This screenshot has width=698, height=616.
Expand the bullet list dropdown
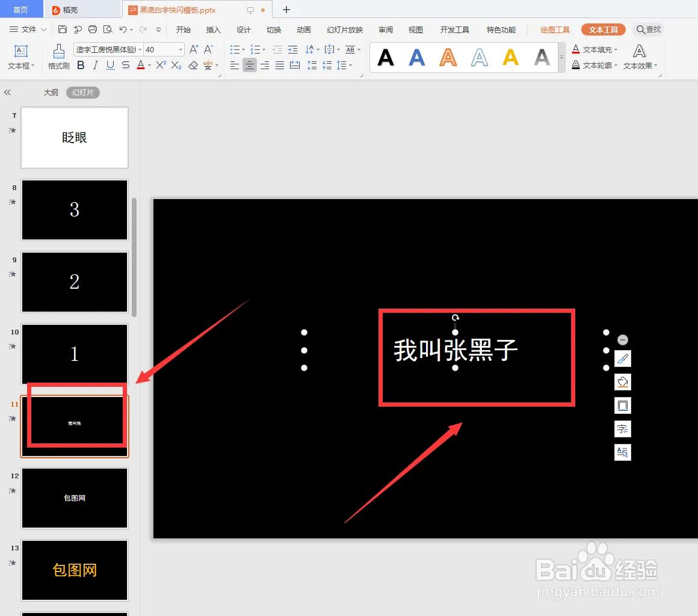point(243,49)
